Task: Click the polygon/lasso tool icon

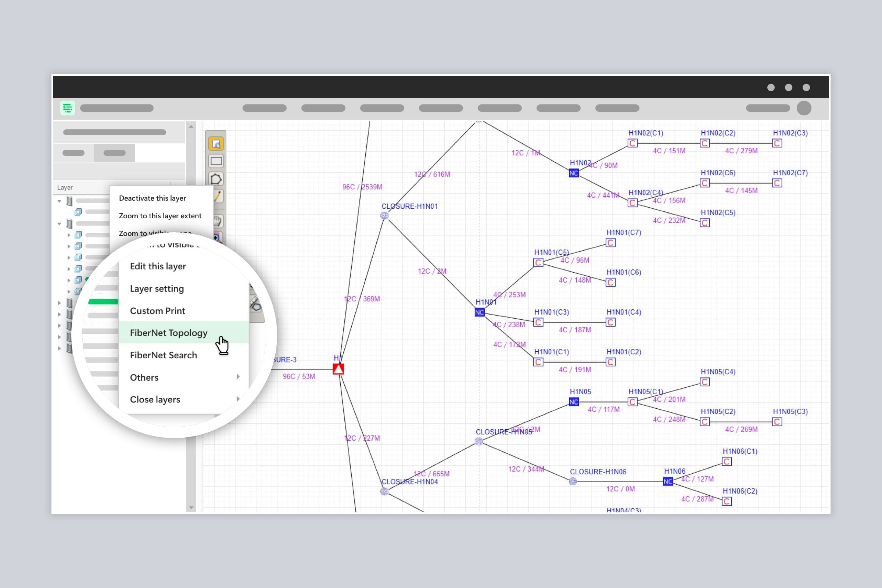Action: [x=216, y=179]
